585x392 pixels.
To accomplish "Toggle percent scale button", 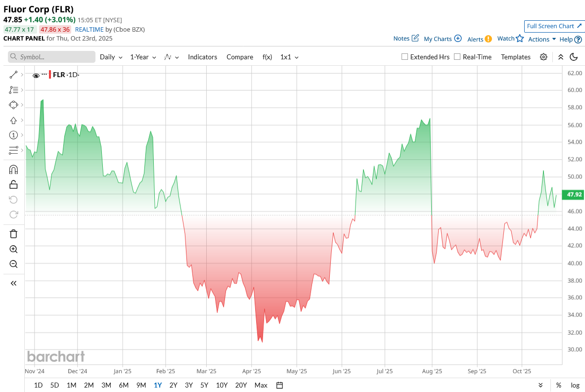I will tap(558, 385).
